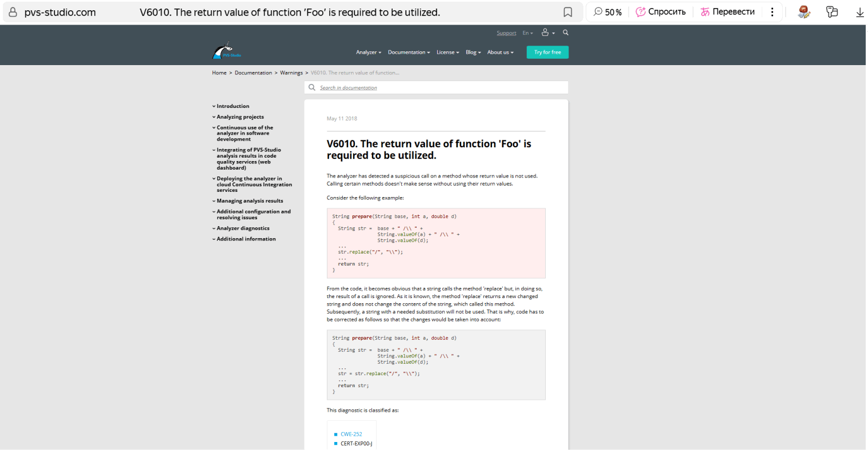
Task: Open the Documentation menu in the navbar
Action: [408, 52]
